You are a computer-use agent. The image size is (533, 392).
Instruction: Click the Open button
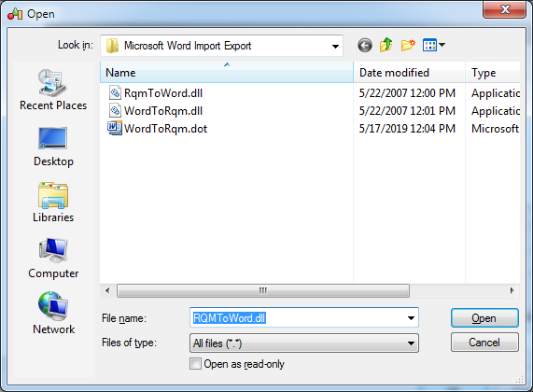484,318
